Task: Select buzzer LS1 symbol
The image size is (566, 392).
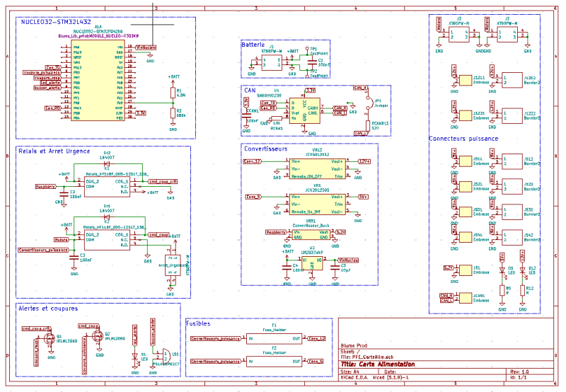Action: tap(166, 356)
